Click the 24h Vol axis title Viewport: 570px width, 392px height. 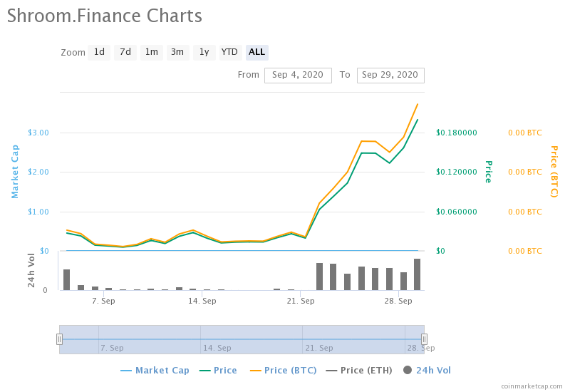pyautogui.click(x=31, y=270)
